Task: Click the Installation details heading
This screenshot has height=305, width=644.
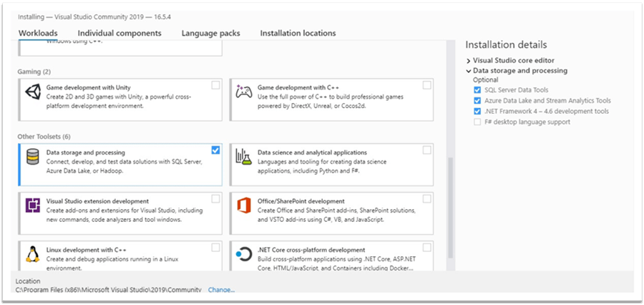Action: tap(506, 45)
